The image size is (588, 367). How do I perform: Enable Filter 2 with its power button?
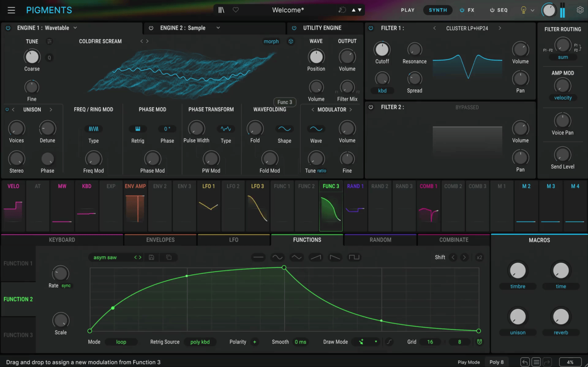coord(370,107)
